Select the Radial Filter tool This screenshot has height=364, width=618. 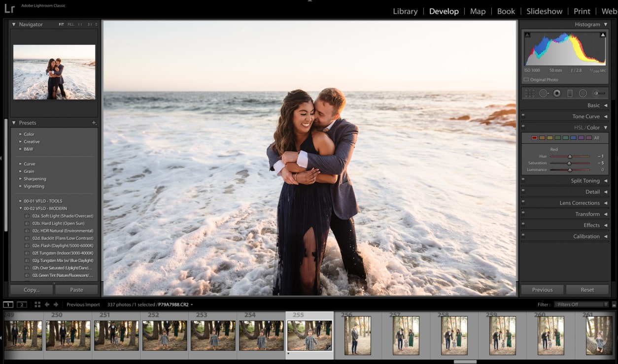point(583,93)
